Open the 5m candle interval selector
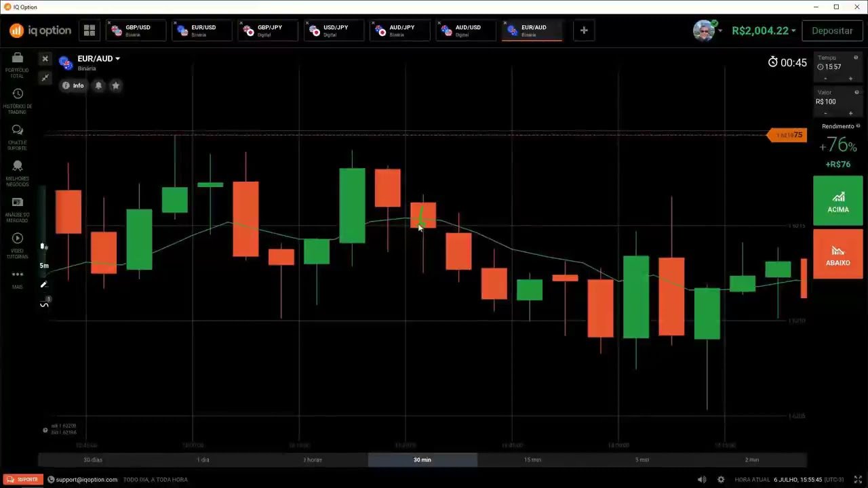 44,266
